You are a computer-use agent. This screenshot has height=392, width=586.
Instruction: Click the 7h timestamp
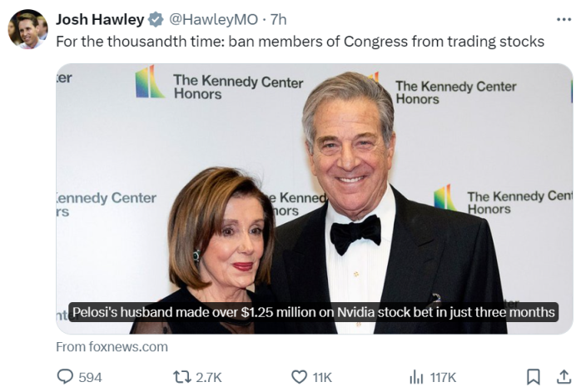[278, 19]
